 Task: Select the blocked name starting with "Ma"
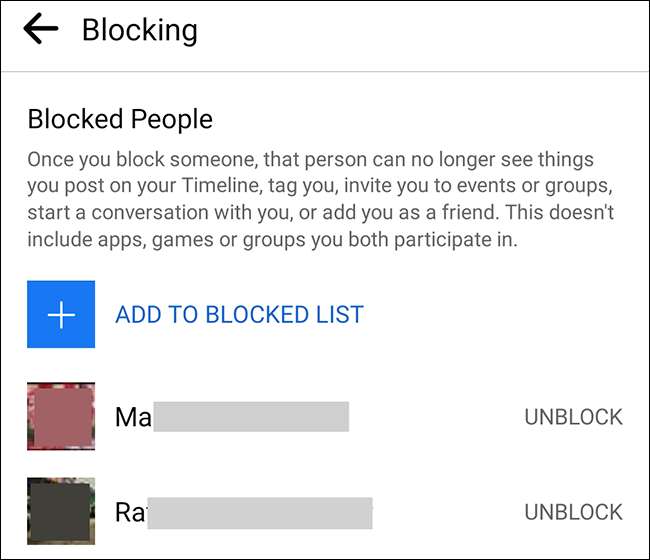[133, 417]
